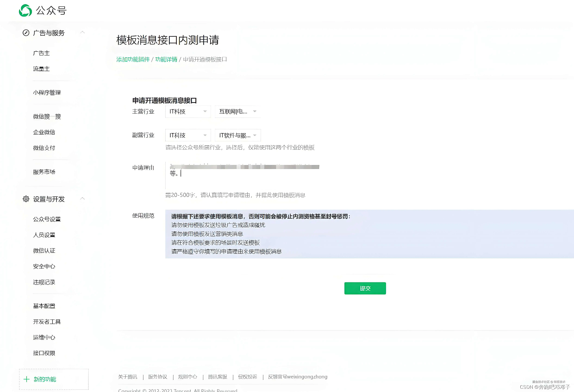Click the 腾讯客服 footer link
The height and width of the screenshot is (392, 574).
(x=217, y=377)
